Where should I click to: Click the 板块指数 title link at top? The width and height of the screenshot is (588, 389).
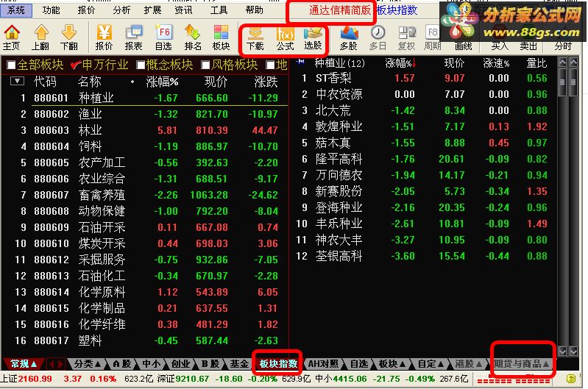tap(397, 10)
